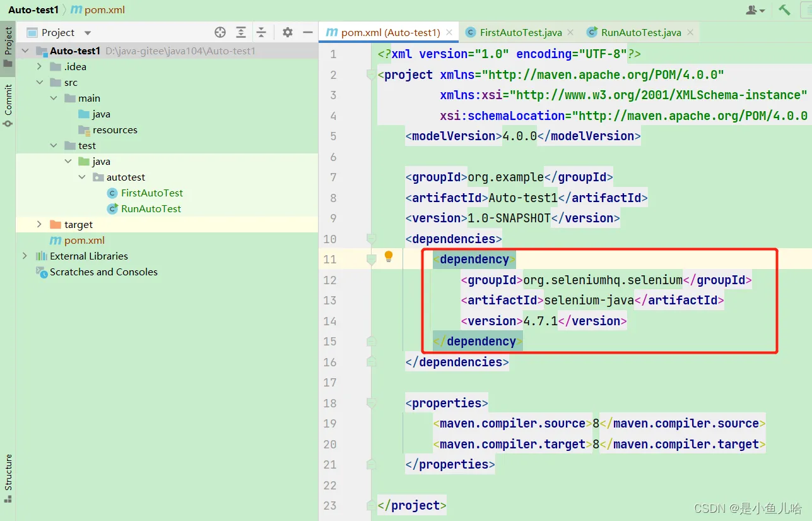812x521 pixels.
Task: Collapse the test java folder arrow
Action: click(68, 161)
